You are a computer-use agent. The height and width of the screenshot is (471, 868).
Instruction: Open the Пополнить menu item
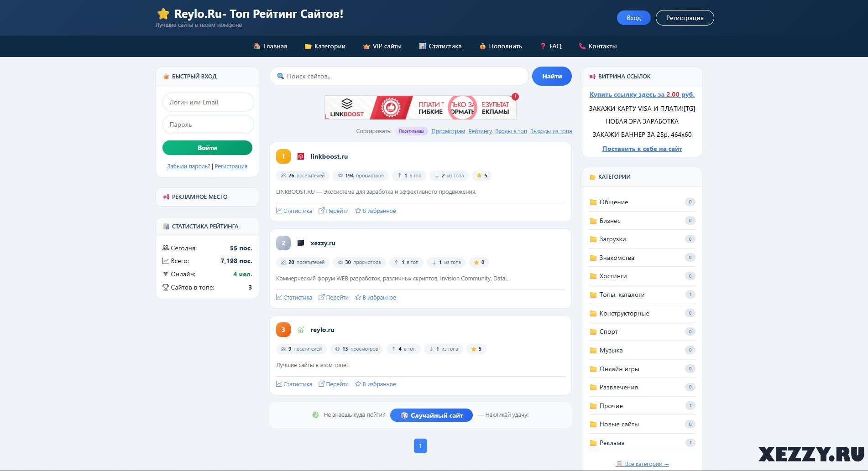tap(501, 46)
